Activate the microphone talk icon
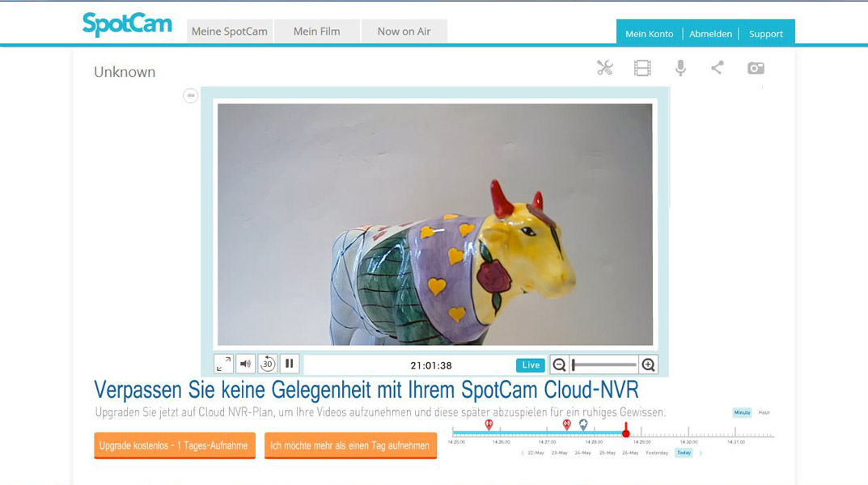 click(680, 68)
